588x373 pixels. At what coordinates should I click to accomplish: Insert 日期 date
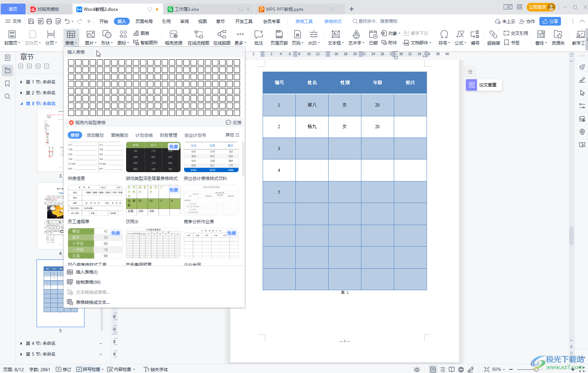point(373,38)
